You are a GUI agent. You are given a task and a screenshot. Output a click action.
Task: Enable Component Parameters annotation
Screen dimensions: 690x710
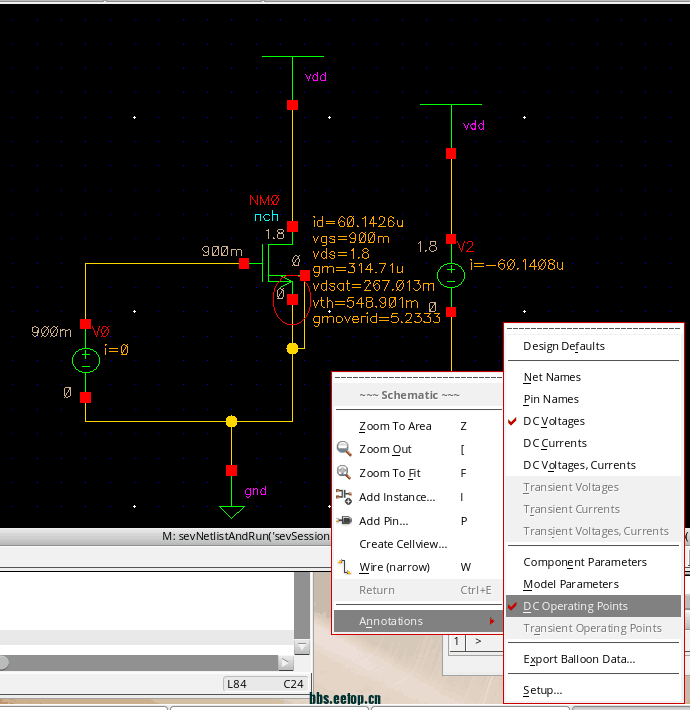point(594,562)
